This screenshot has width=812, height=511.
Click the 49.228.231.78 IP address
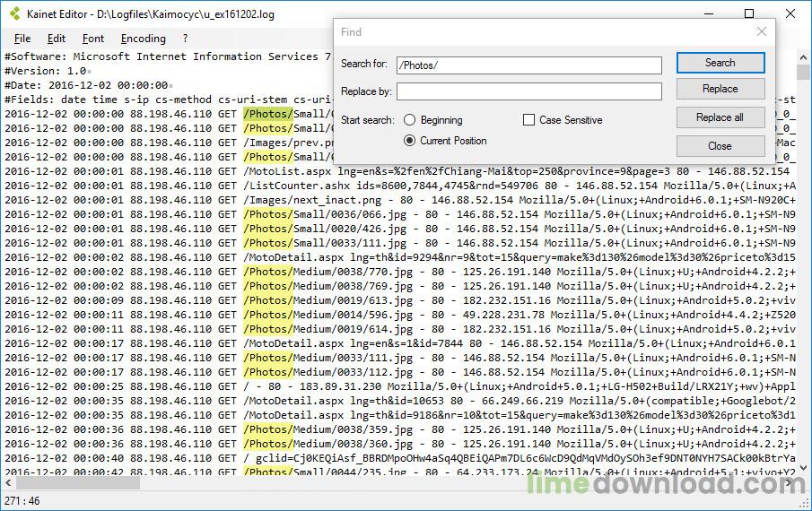(503, 315)
